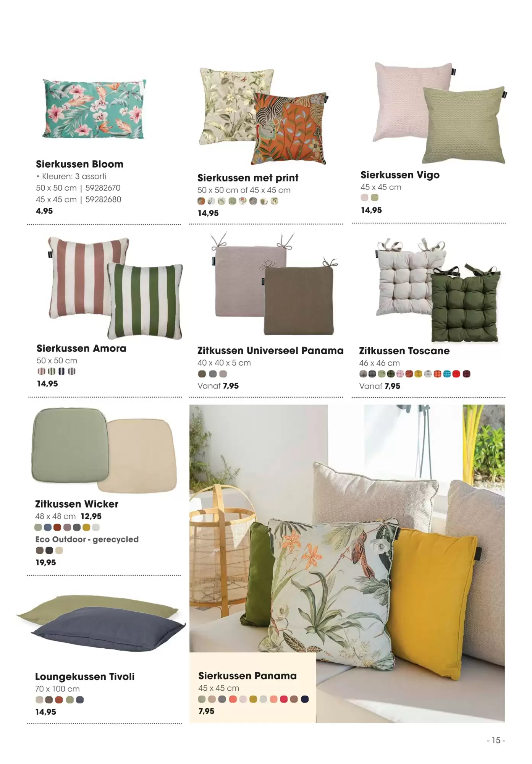Click the Zitkussen Wicker product title
The width and height of the screenshot is (532, 764).
point(77,504)
